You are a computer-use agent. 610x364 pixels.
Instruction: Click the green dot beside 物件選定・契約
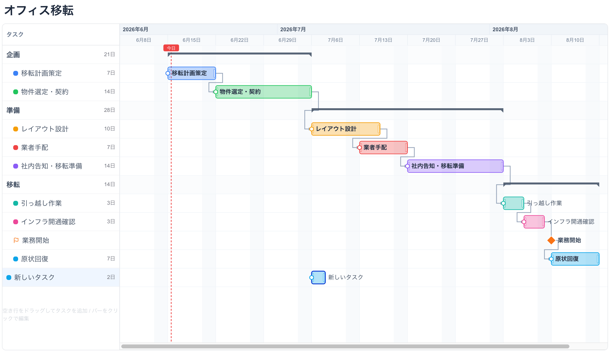pos(15,92)
